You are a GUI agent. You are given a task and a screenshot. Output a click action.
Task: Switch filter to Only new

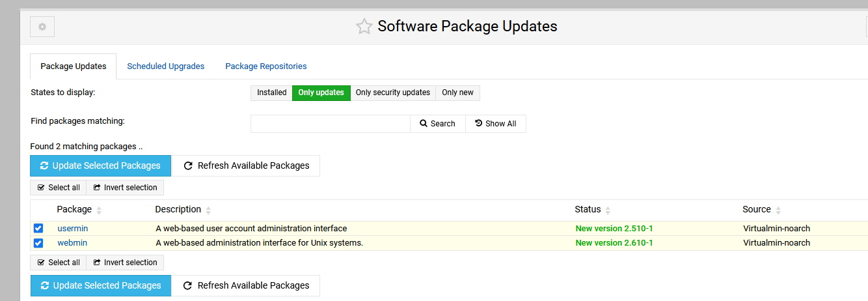click(x=457, y=93)
